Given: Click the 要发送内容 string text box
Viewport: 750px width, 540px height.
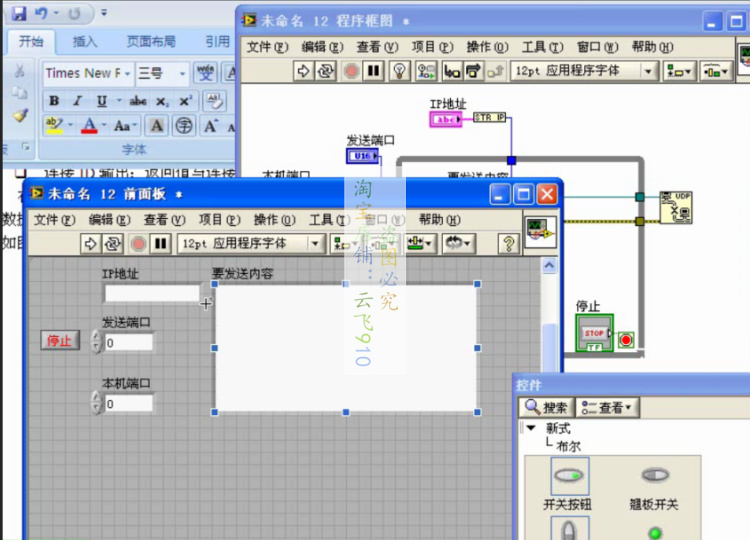Looking at the screenshot, I should click(x=346, y=348).
